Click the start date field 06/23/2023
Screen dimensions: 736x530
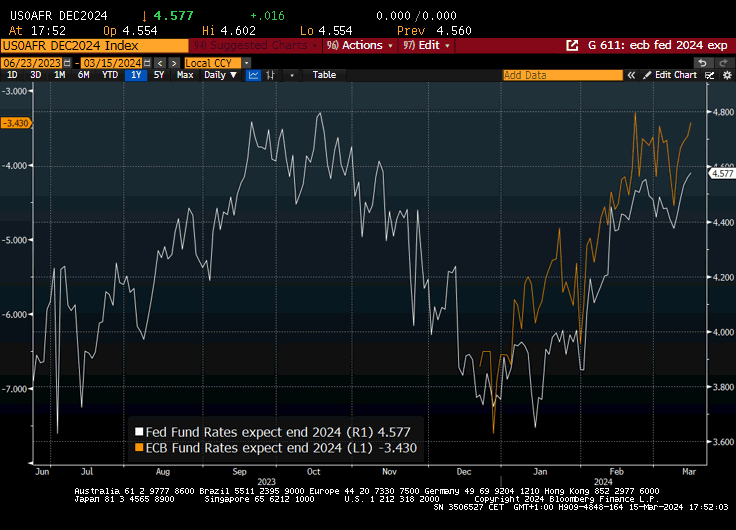pos(32,63)
